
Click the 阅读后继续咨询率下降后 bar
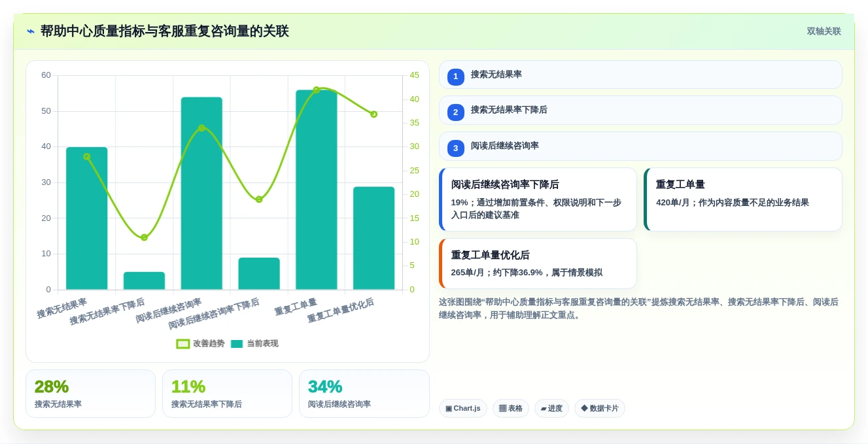259,273
